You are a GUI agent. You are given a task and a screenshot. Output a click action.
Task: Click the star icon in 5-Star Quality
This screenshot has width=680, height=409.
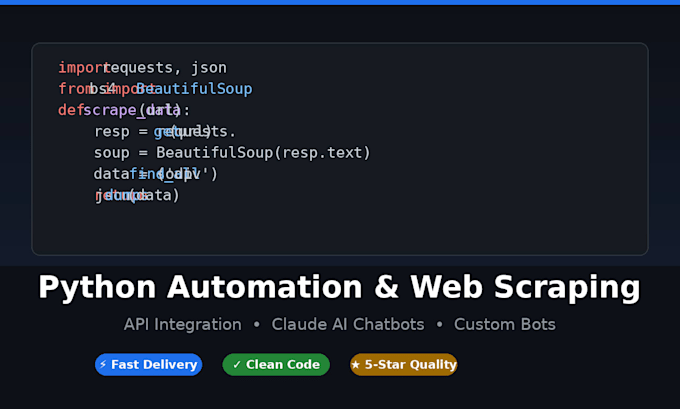point(356,364)
